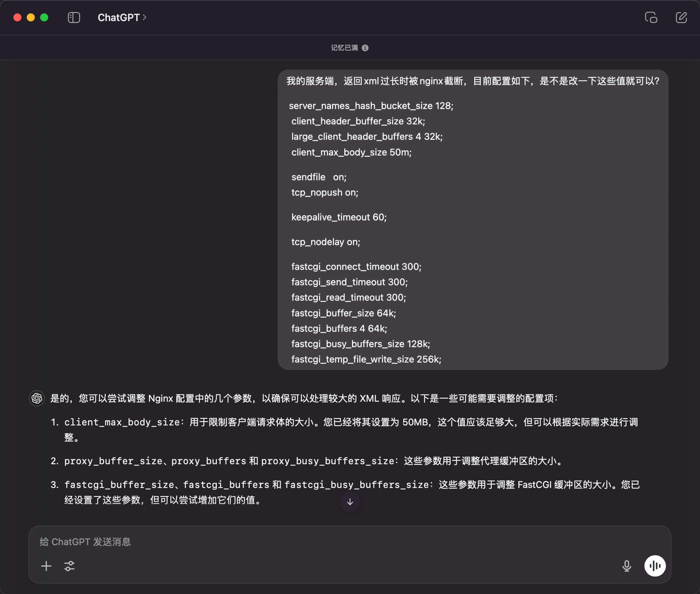Click the line server_names_hash_bucket_size 128;
The image size is (700, 594).
click(371, 106)
